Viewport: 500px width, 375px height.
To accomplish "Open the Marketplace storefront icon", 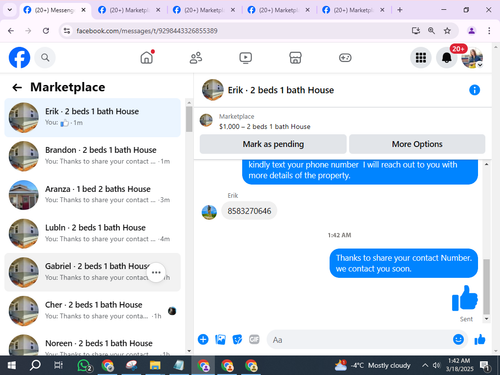I will point(295,58).
